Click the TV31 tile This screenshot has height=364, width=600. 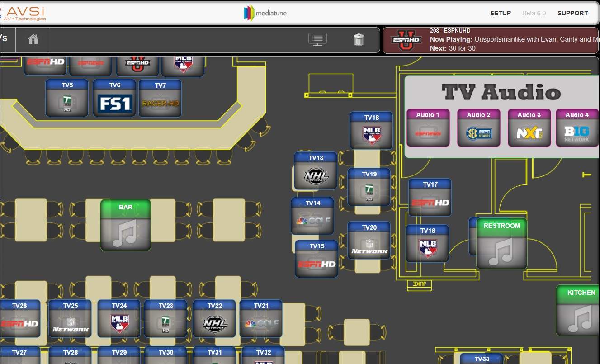click(x=214, y=355)
